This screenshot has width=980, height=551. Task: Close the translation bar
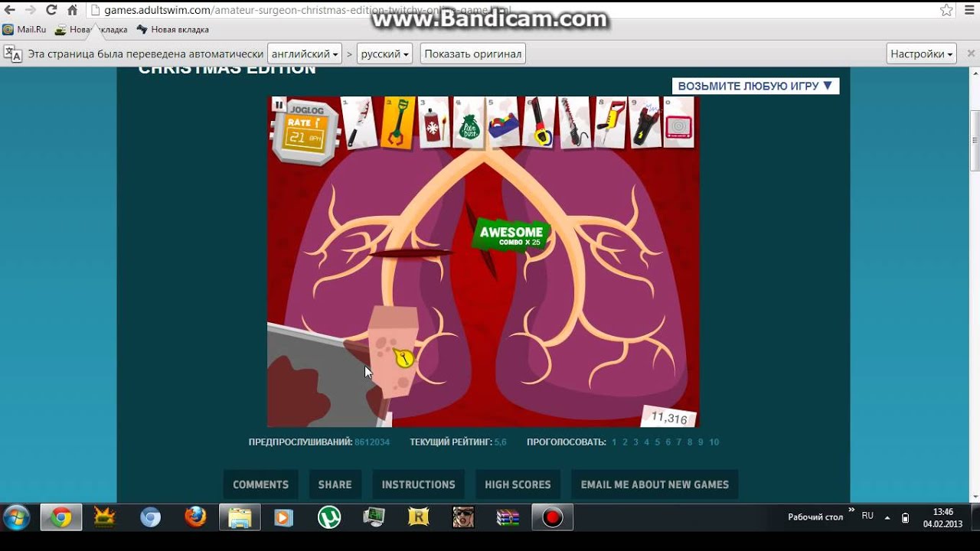point(971,54)
